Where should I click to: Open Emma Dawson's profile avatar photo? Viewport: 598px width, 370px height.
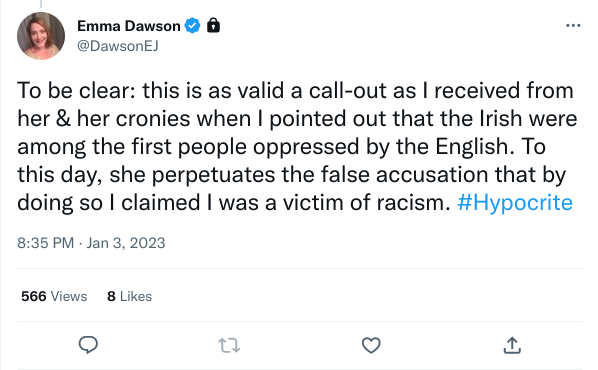point(41,36)
